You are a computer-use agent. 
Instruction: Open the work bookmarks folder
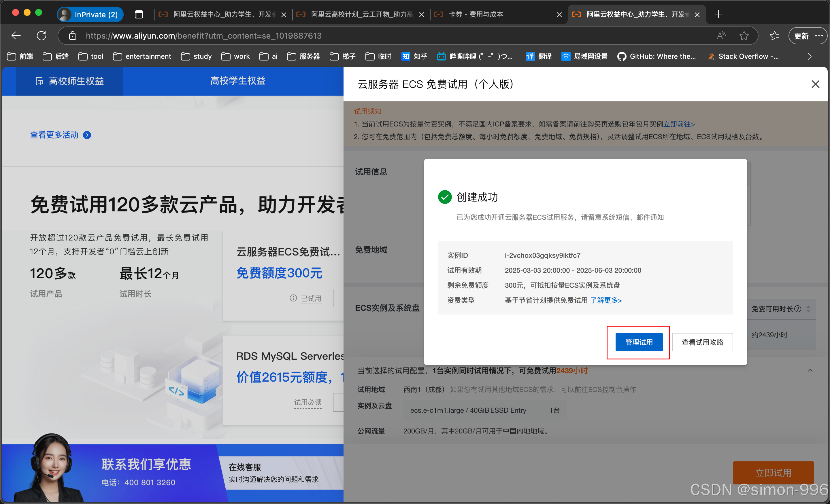(235, 56)
